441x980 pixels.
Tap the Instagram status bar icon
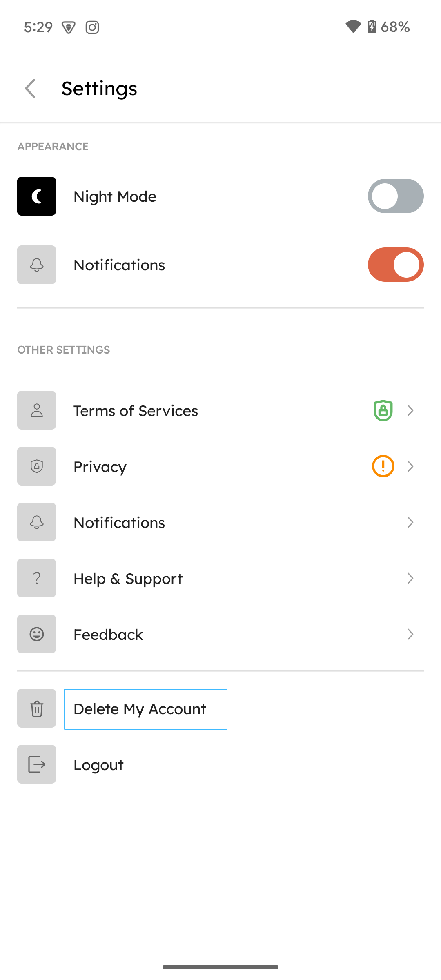[92, 27]
